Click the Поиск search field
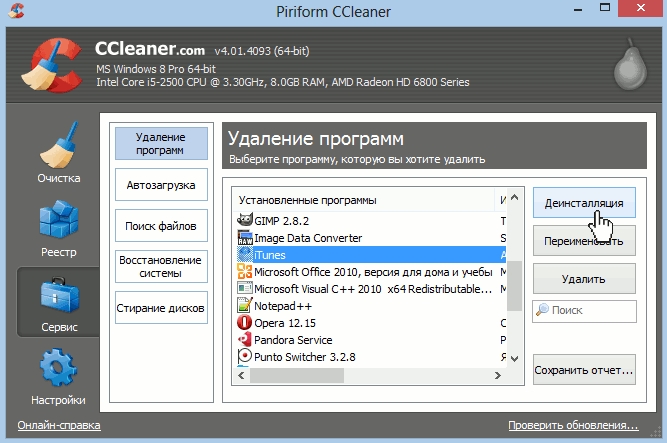The image size is (667, 443). [590, 311]
